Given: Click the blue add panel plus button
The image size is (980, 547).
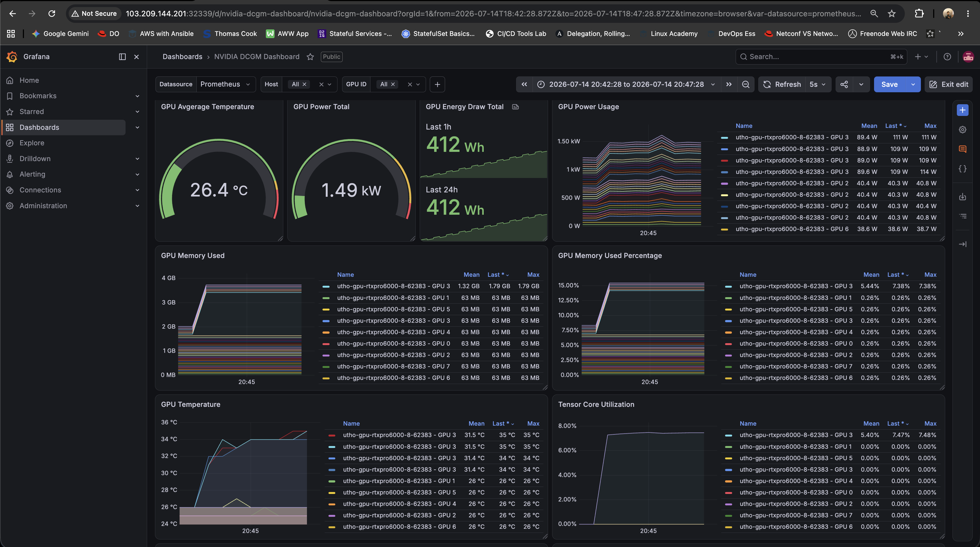Looking at the screenshot, I should point(963,110).
